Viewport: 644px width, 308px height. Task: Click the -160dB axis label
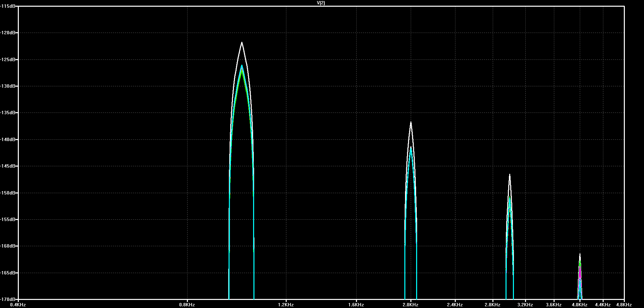tap(8, 246)
